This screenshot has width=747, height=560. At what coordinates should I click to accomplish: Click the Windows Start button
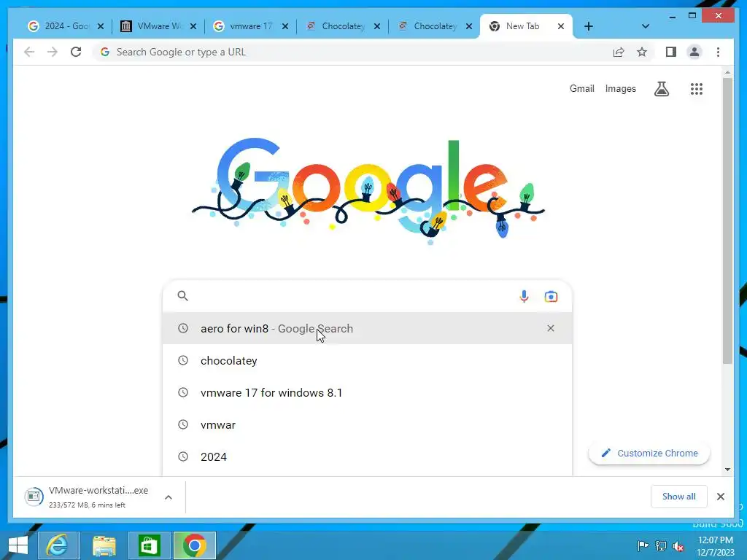tap(18, 545)
